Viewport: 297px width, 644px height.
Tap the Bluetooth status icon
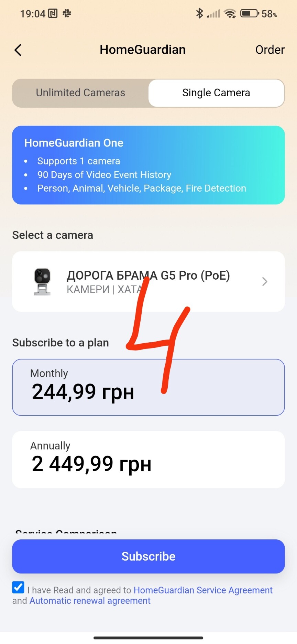[x=199, y=13]
